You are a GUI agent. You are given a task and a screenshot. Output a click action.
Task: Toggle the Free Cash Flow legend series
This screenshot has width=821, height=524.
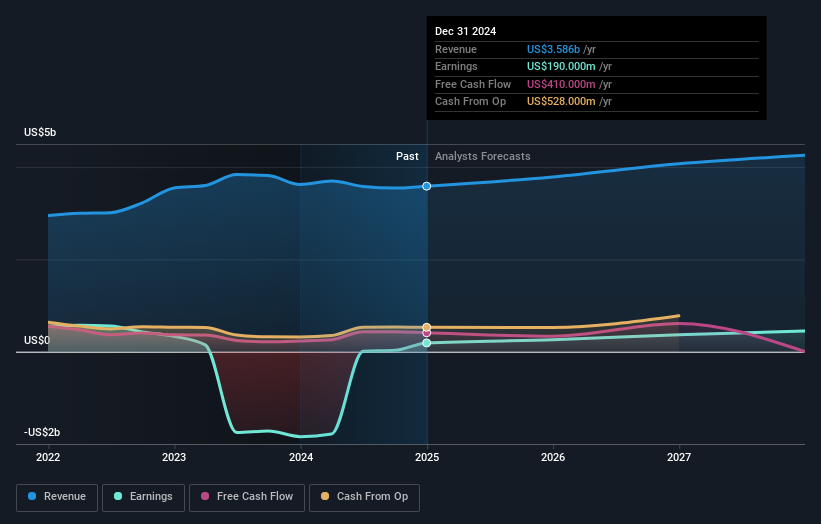(x=247, y=497)
